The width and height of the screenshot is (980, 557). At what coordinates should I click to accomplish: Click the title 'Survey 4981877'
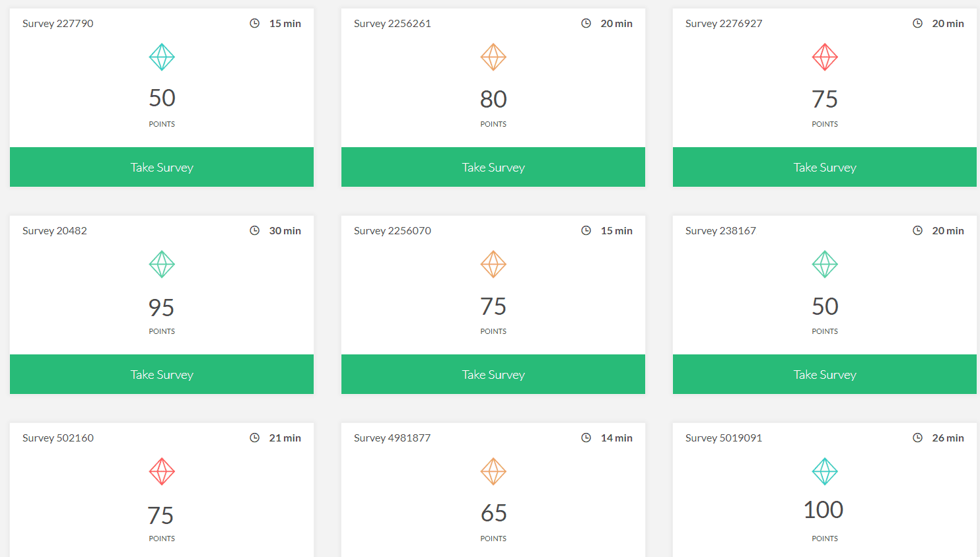392,438
